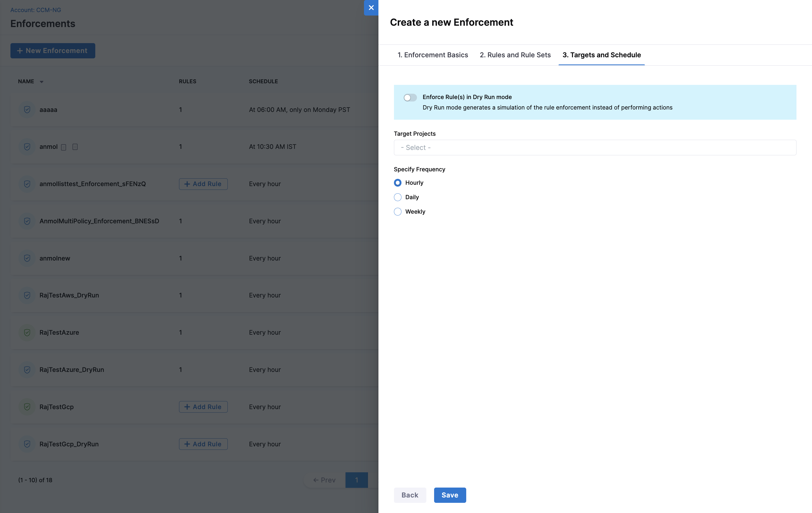Close the Create Enforcement panel with X
This screenshot has height=513, width=812.
point(371,7)
